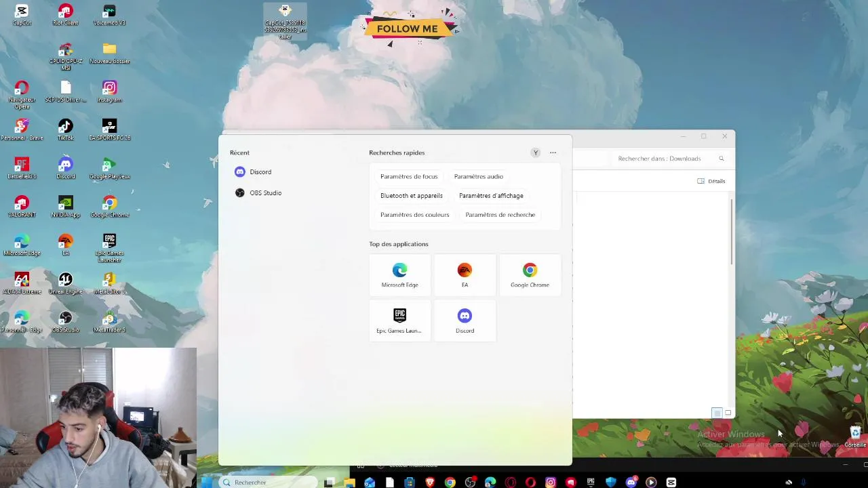Open the AIDA64 Extreme desktop shortcut
Screen dimensions: 868x488
[x=22, y=283]
